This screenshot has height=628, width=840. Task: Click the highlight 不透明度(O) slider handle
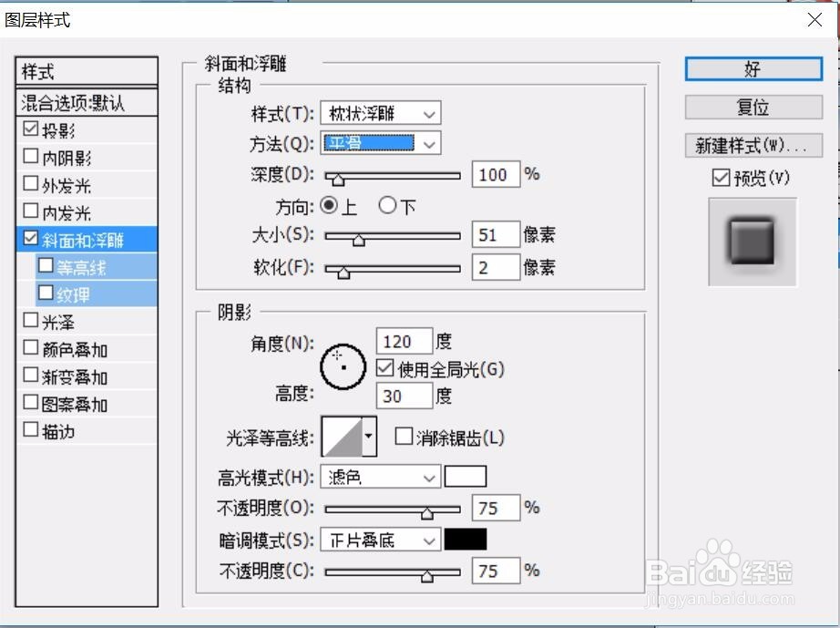(x=427, y=512)
